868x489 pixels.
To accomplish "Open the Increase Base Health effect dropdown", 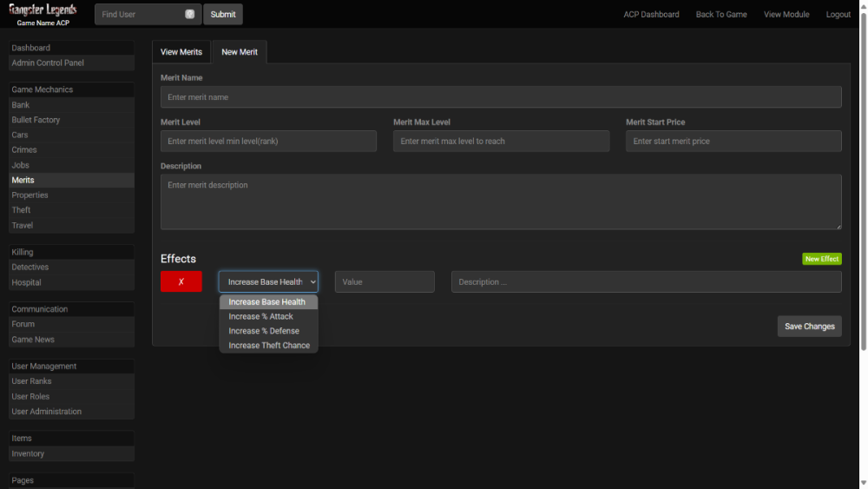I will tap(268, 281).
